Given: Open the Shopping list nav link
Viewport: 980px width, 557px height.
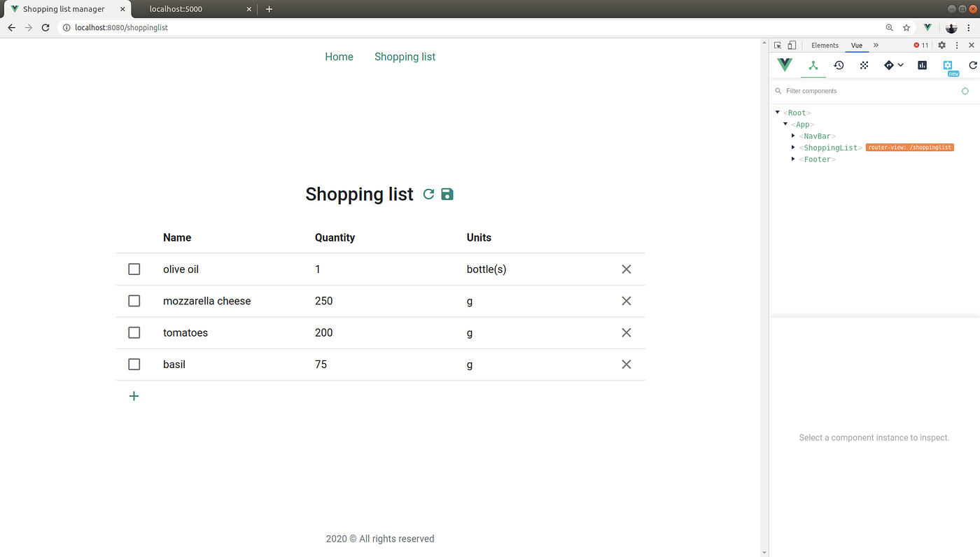Looking at the screenshot, I should point(405,57).
